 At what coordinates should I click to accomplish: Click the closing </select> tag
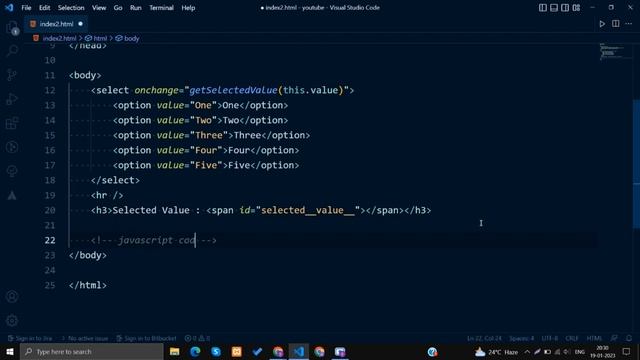[x=115, y=180]
